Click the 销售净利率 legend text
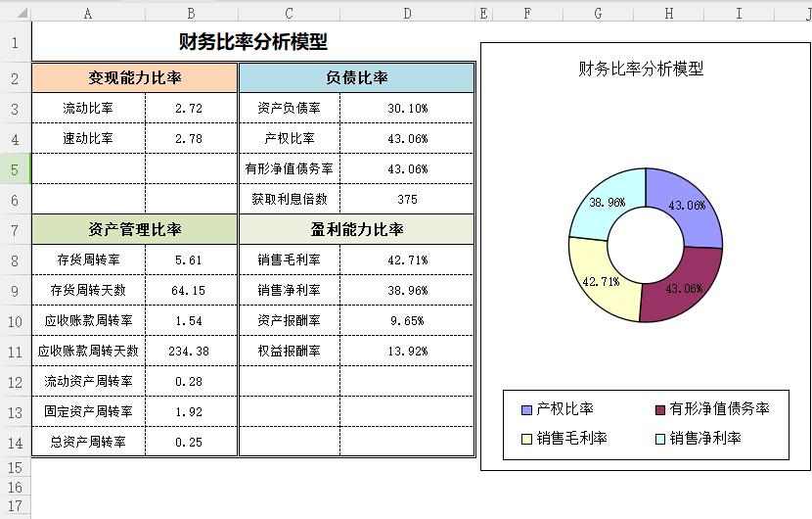Screen dimensions: 812x519 [x=704, y=439]
